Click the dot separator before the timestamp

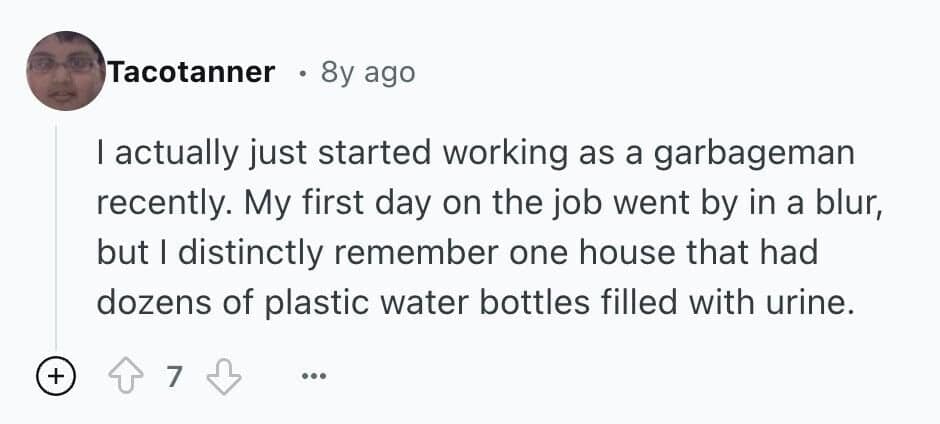pyautogui.click(x=301, y=72)
